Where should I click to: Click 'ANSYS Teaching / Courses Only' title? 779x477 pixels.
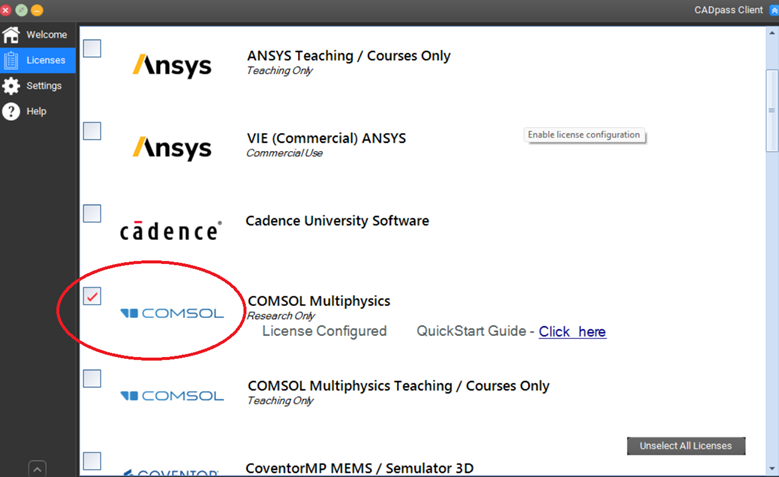349,56
